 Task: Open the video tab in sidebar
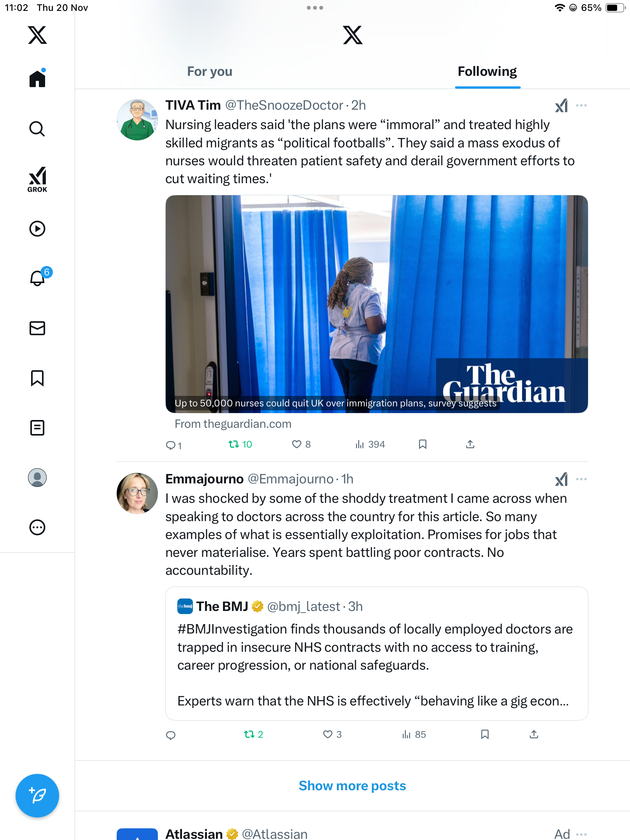[x=37, y=229]
